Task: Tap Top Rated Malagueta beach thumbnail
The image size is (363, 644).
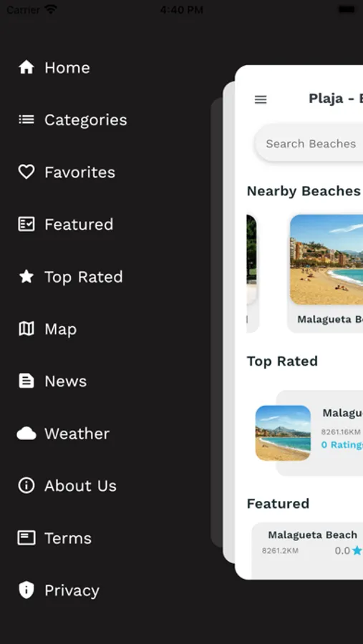Action: [283, 433]
